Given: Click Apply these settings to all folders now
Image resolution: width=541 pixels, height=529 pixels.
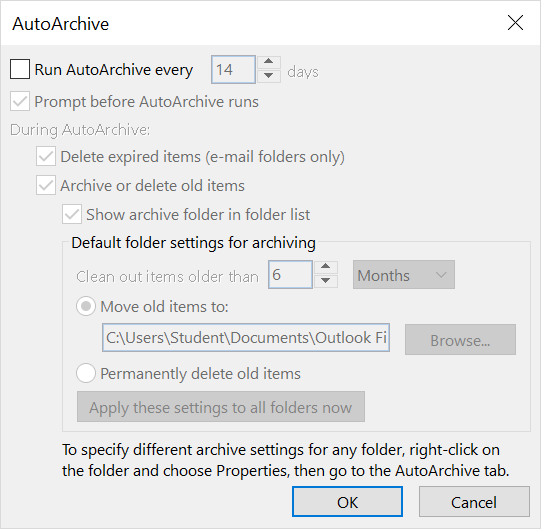Looking at the screenshot, I should [x=221, y=406].
